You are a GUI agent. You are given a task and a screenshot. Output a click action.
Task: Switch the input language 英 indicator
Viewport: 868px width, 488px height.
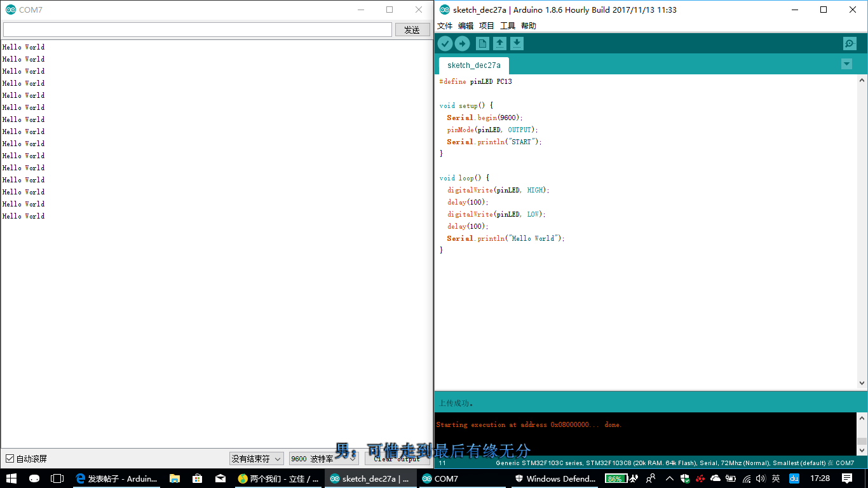click(x=776, y=478)
